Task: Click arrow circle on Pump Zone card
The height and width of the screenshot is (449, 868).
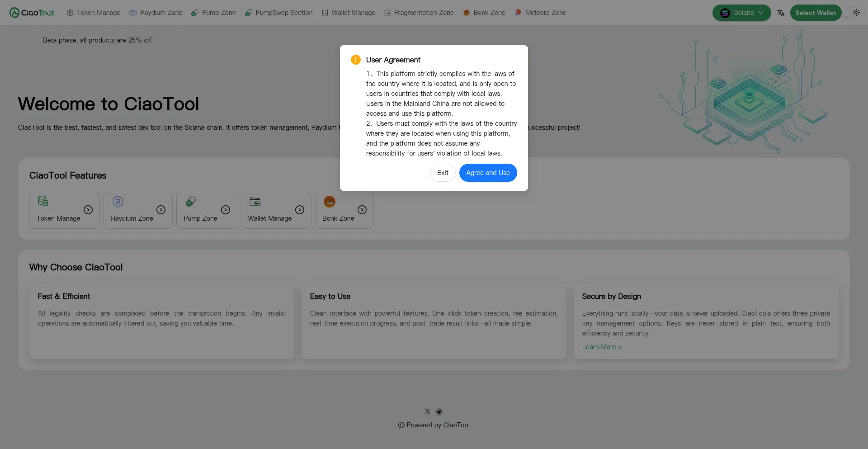Action: 226,210
